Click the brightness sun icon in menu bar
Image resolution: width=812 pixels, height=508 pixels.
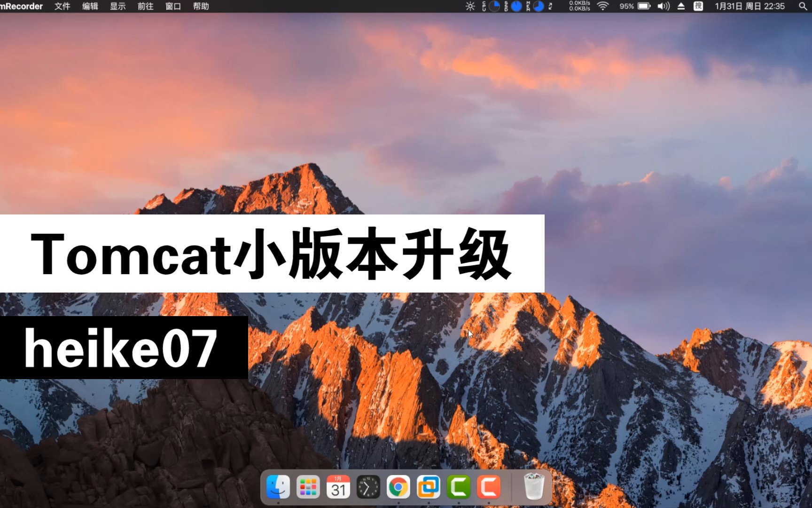[470, 6]
